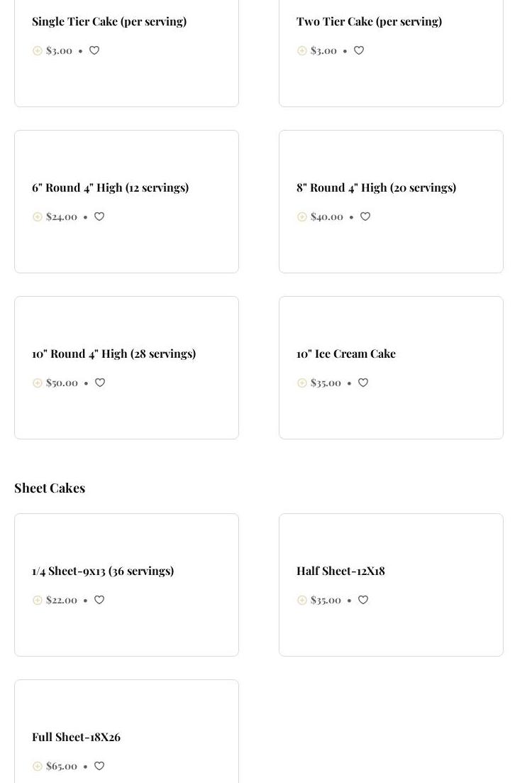Like the 10" Ice Cream Cake

pyautogui.click(x=363, y=383)
